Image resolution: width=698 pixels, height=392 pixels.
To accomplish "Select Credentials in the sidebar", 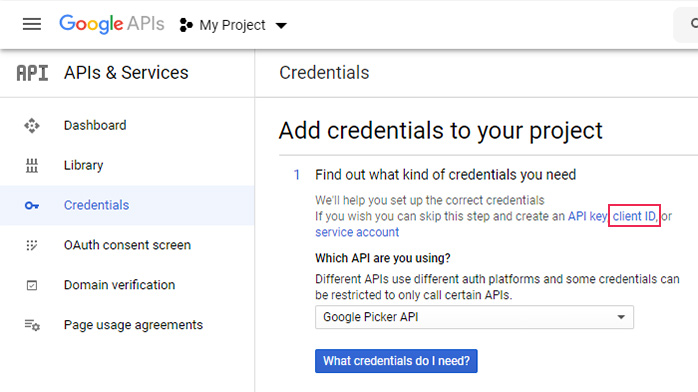I will point(127,205).
